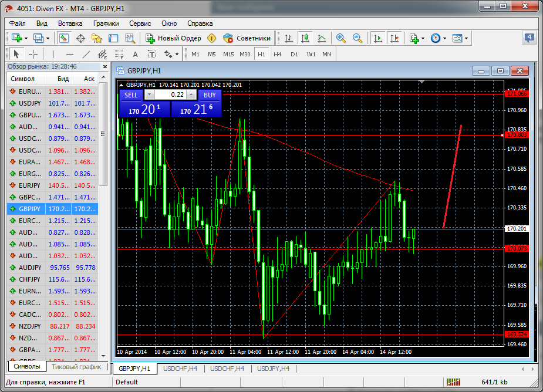Screen dimensions: 543x392
Task: Expand the Arrows objects dropdown arrow
Action: 177,55
